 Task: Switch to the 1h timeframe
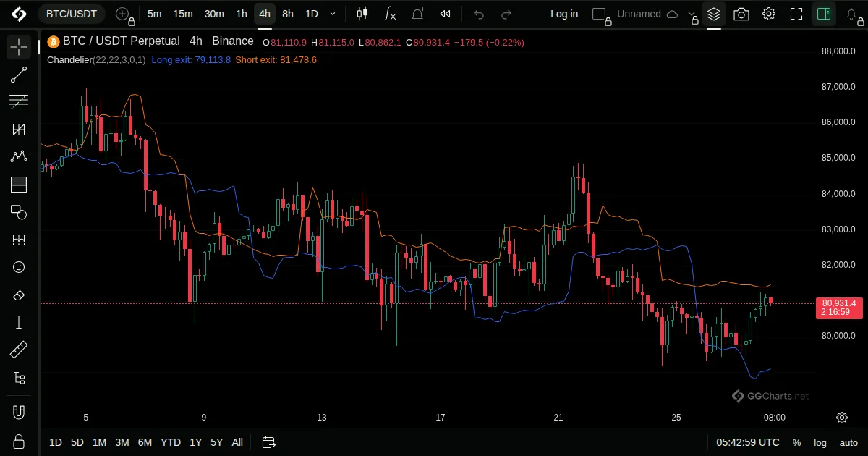tap(242, 14)
